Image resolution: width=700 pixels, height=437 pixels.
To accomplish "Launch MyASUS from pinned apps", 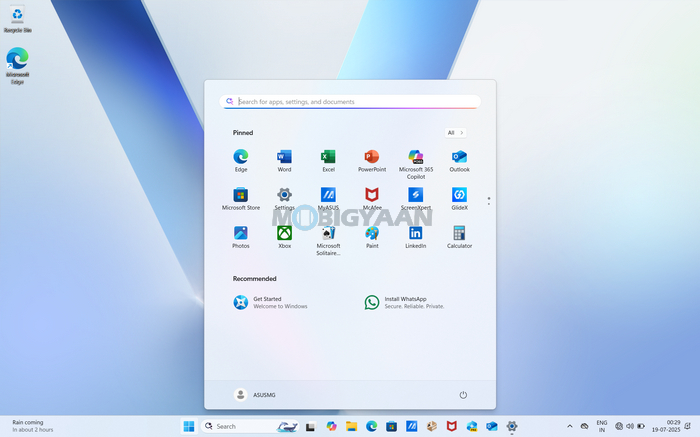I will [328, 199].
